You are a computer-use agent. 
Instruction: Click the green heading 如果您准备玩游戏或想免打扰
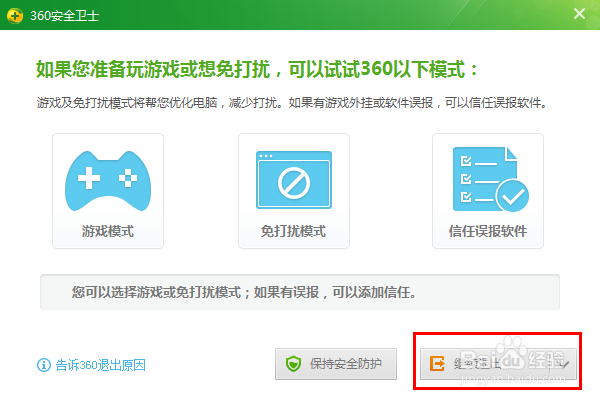coord(153,69)
